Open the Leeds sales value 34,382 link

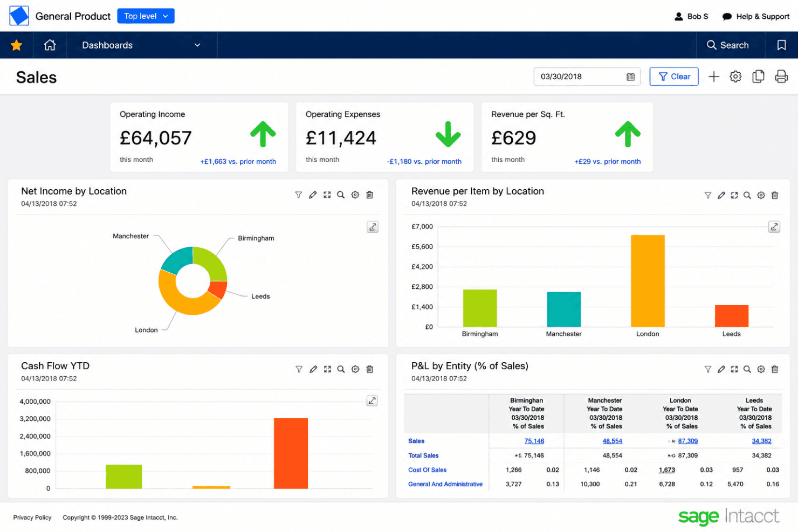point(761,441)
